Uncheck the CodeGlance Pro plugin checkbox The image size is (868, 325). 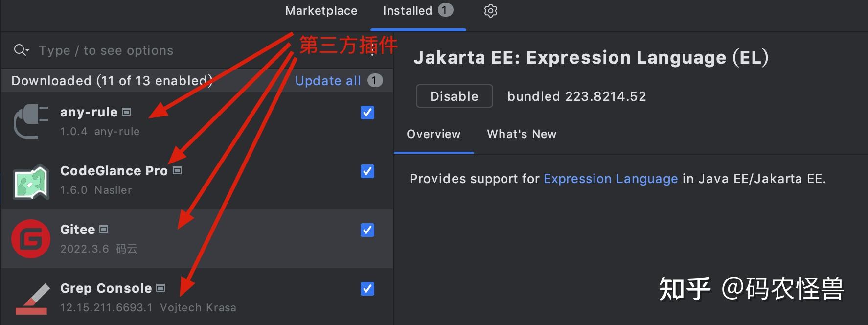[367, 171]
